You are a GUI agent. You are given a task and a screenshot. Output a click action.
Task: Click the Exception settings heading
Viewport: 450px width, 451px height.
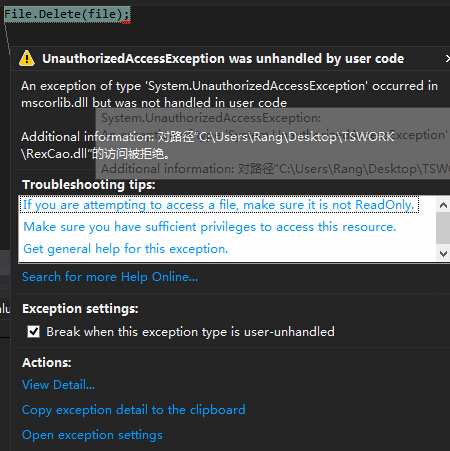pos(80,308)
